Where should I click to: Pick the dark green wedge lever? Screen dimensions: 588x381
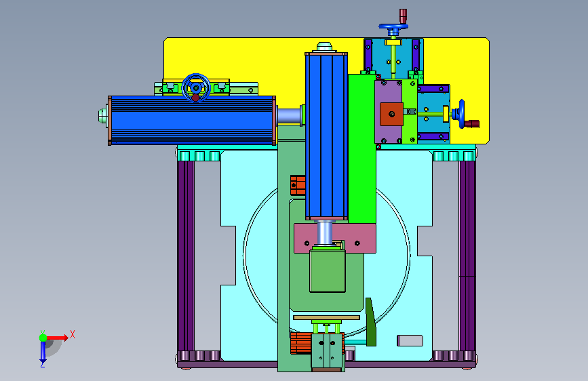(x=370, y=322)
